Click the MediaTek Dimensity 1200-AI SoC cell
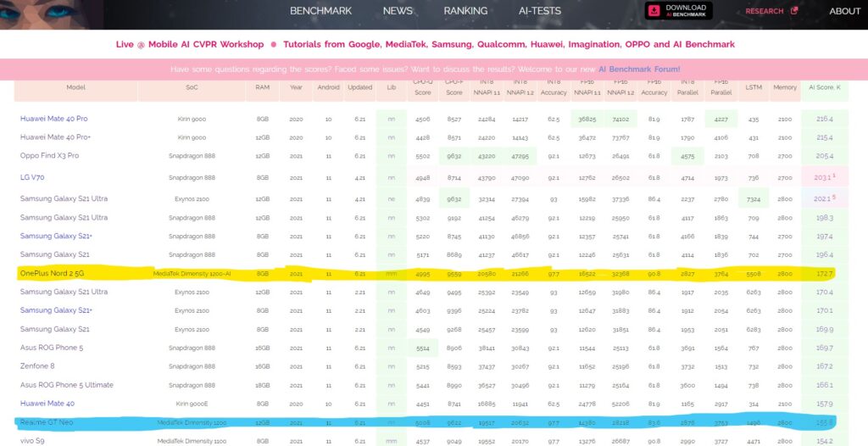The width and height of the screenshot is (868, 446). [x=192, y=274]
